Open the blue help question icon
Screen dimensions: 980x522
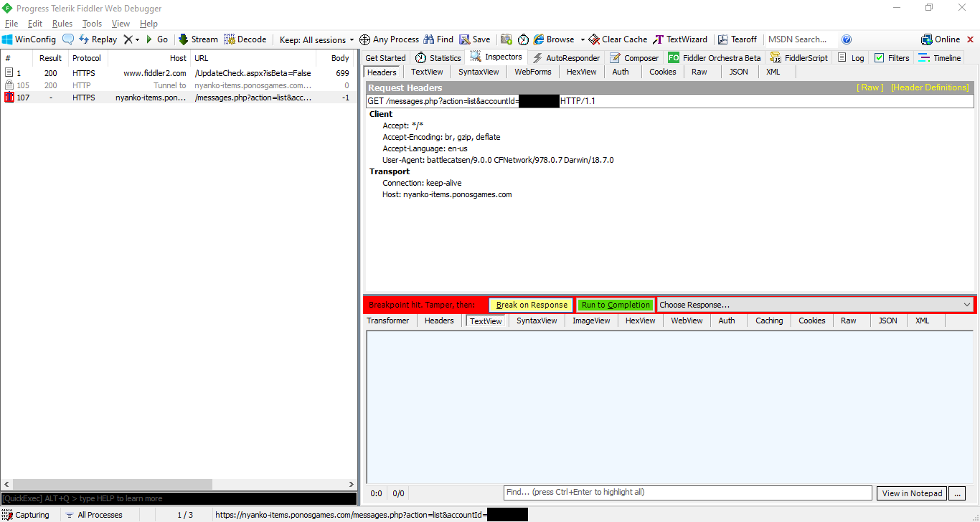tap(847, 39)
